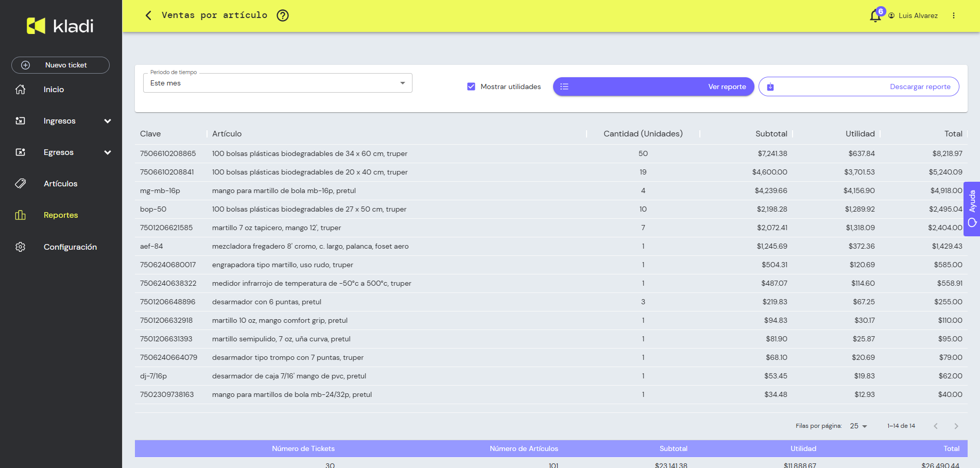Click the kladi logo
This screenshot has height=468, width=980.
pyautogui.click(x=60, y=26)
